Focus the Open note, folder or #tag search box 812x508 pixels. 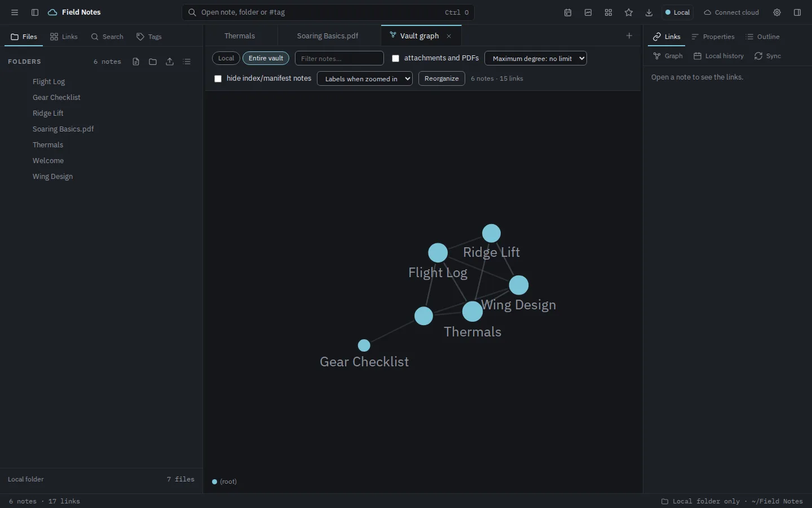tap(328, 12)
